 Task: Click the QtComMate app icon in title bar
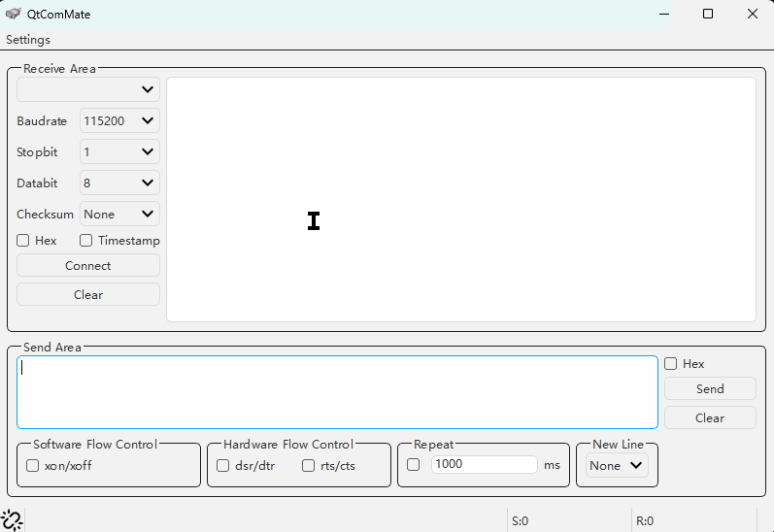pos(14,14)
